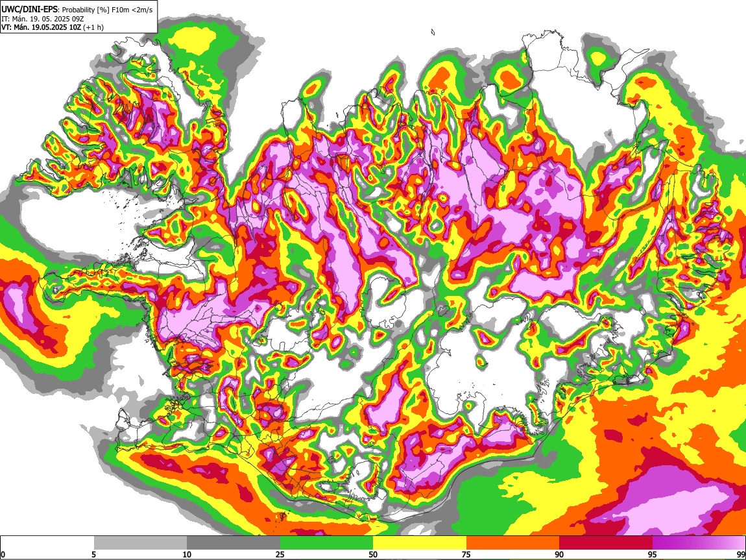Image resolution: width=746 pixels, height=560 pixels.
Task: Click the red 90–95 legend swatch
Action: [606, 543]
